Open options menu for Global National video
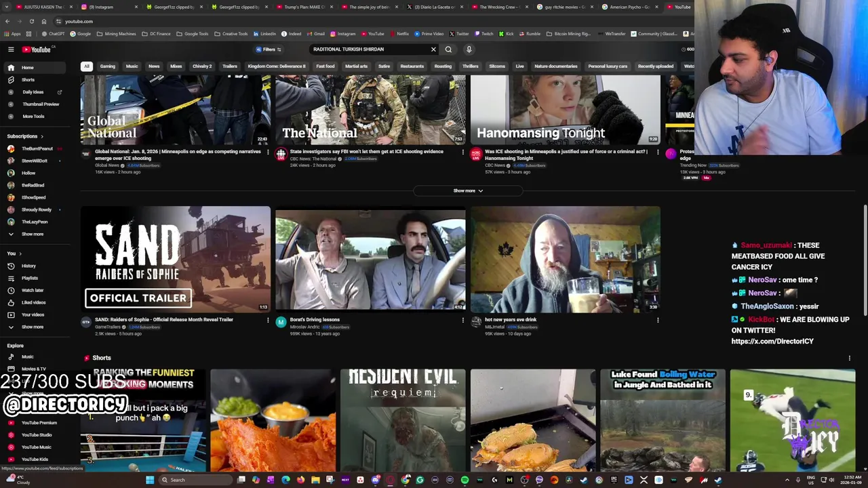Viewport: 868px width, 488px height. coord(268,152)
